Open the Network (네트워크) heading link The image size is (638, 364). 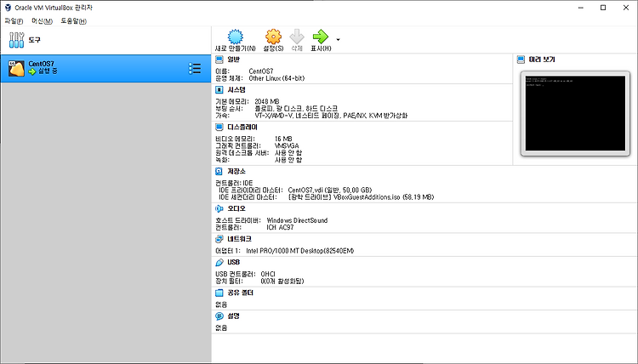point(239,239)
